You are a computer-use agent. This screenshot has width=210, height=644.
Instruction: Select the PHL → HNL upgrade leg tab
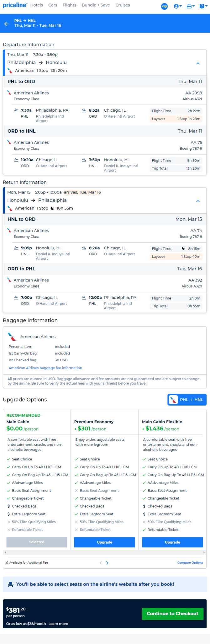coord(187,400)
